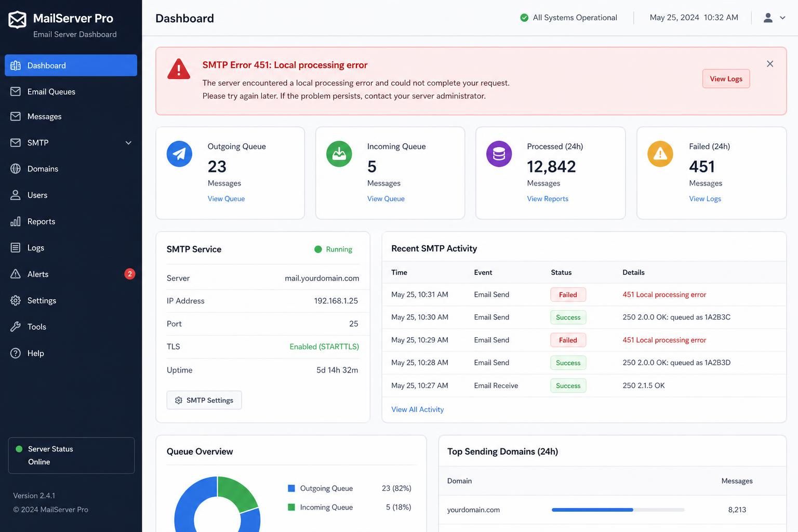Click the Domains globe icon
Viewport: 798px width, 532px height.
(16, 169)
